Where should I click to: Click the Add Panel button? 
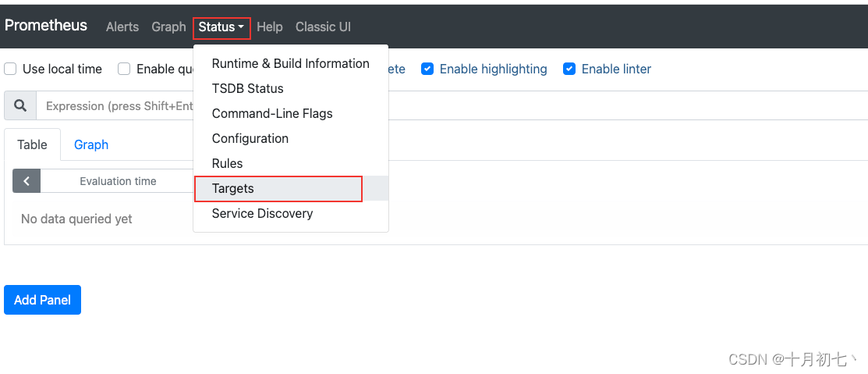[43, 300]
